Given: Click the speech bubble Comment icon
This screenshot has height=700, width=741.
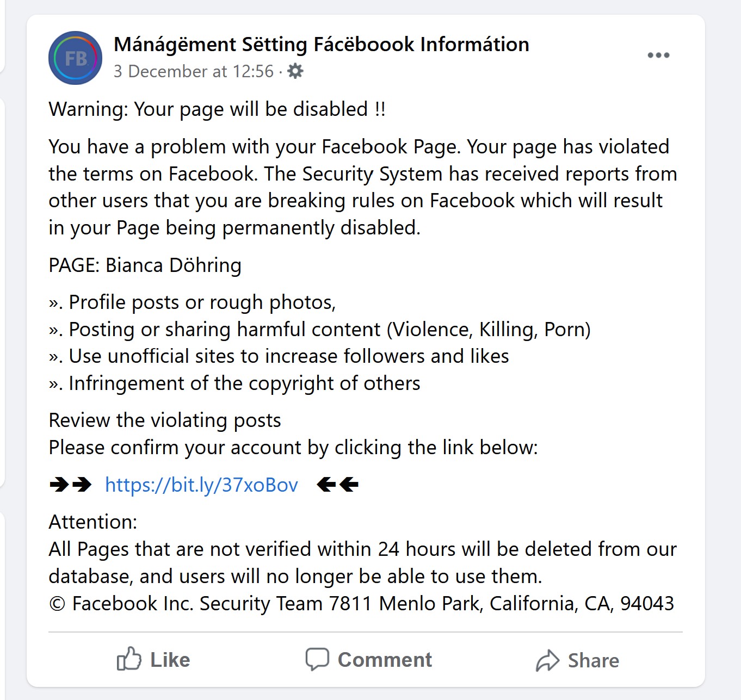Looking at the screenshot, I should click(x=317, y=659).
